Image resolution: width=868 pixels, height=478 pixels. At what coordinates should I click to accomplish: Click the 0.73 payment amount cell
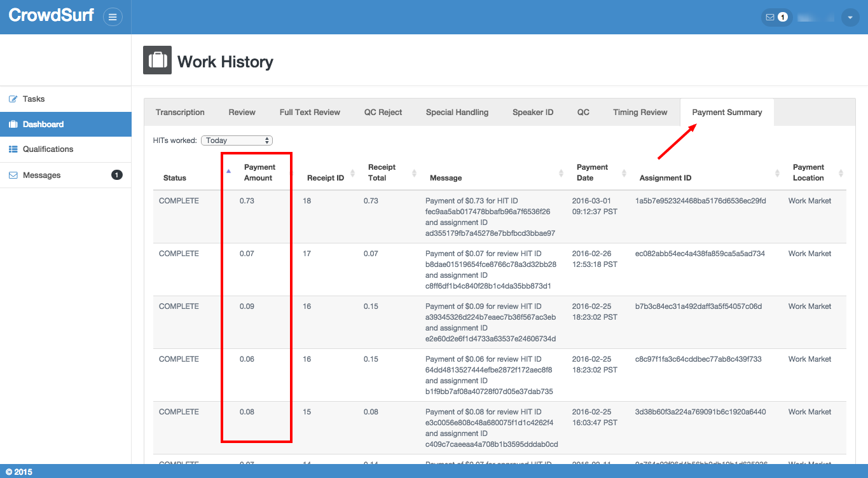(x=247, y=201)
